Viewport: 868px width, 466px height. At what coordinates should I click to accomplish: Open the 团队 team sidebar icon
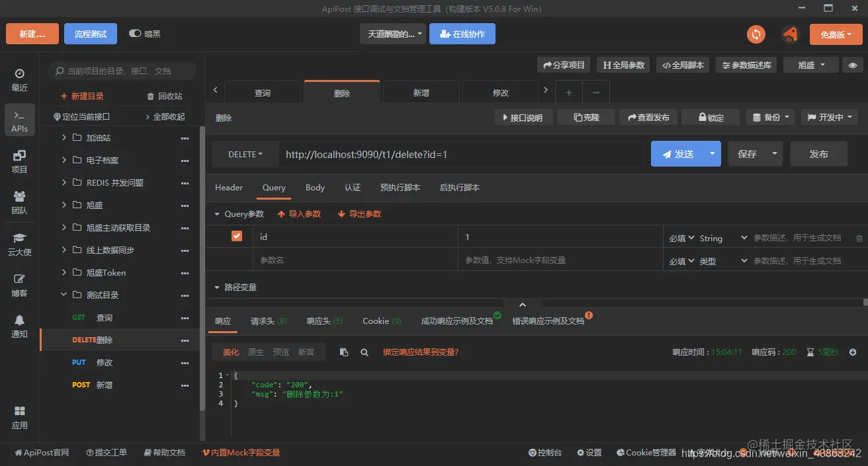[19, 202]
